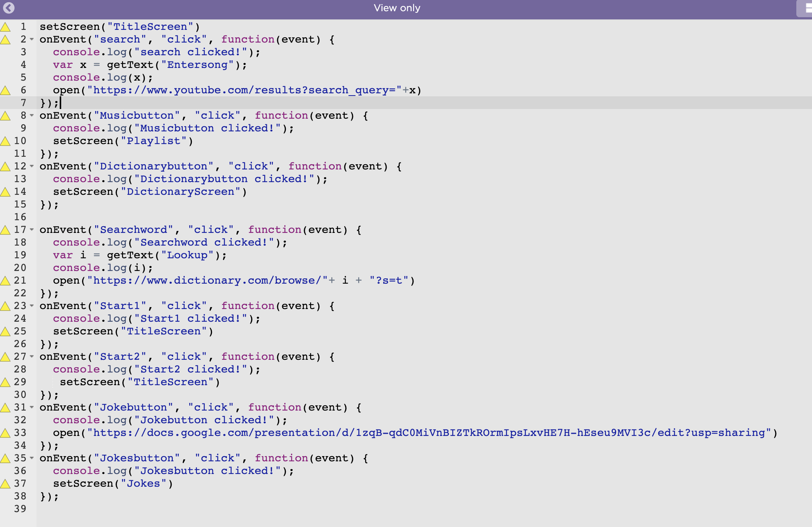Click the docs.google.com presentation URL string

429,433
